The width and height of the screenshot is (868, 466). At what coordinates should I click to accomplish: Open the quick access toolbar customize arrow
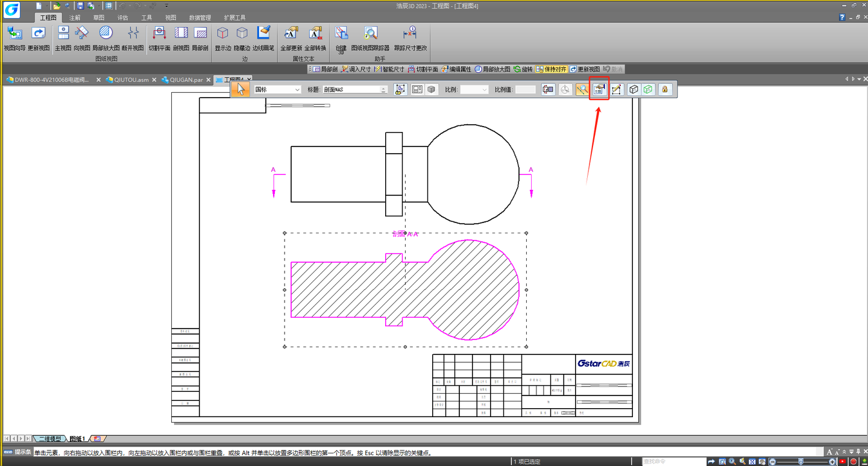(x=166, y=5)
